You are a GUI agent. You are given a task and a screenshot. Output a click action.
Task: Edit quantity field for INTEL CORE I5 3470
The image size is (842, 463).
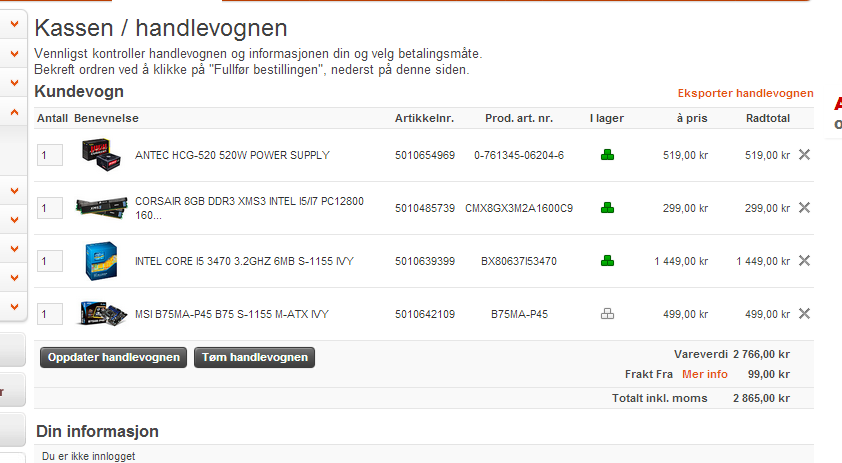tap(50, 261)
